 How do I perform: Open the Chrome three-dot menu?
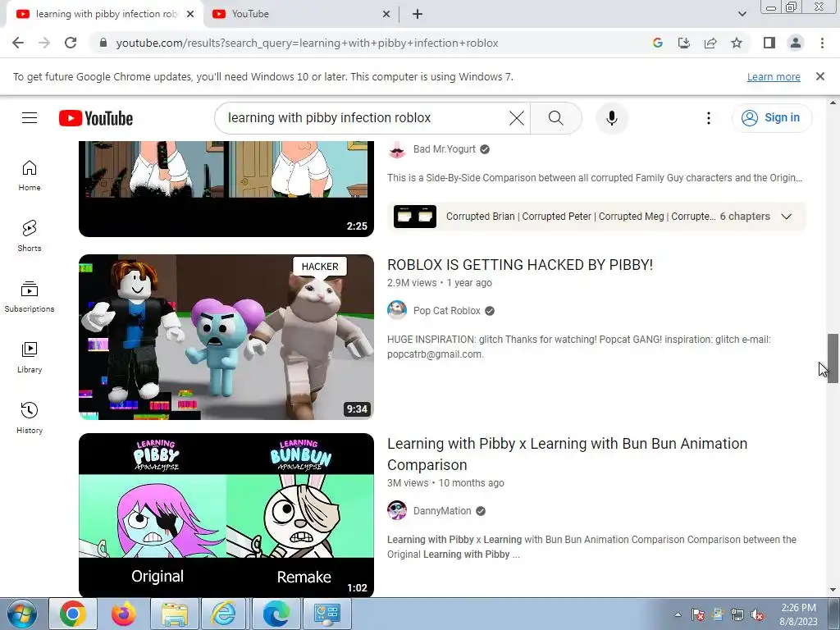822,43
